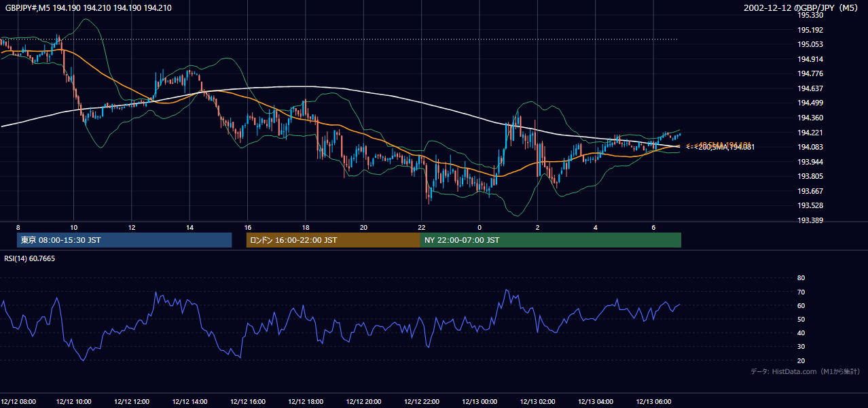Click price axis label 194.637
This screenshot has width=868, height=408.
click(x=810, y=88)
